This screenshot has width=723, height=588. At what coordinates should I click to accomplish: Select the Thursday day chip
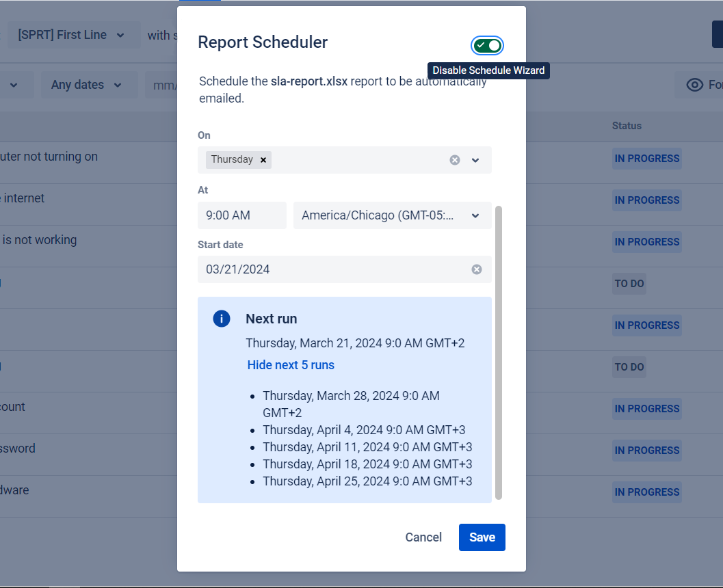point(232,160)
